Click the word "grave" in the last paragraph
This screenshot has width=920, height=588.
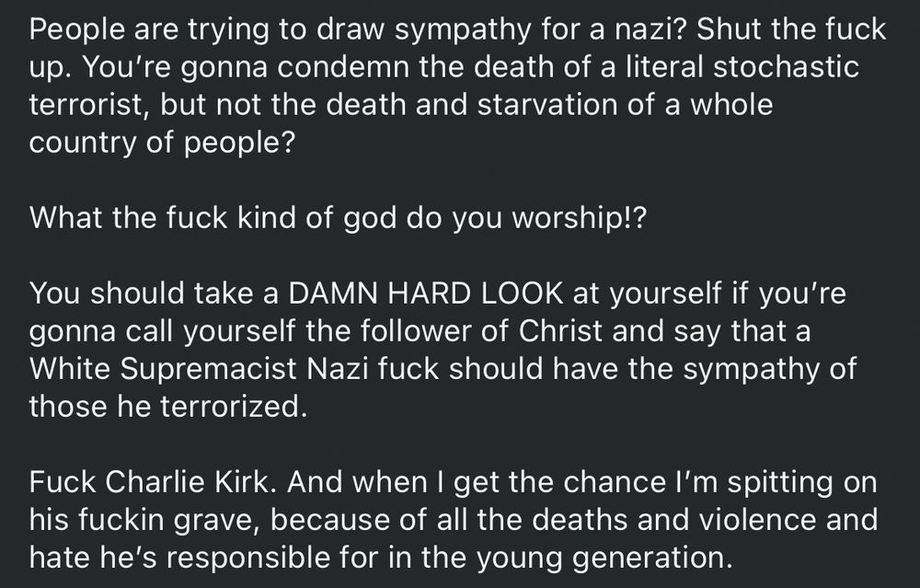215,520
